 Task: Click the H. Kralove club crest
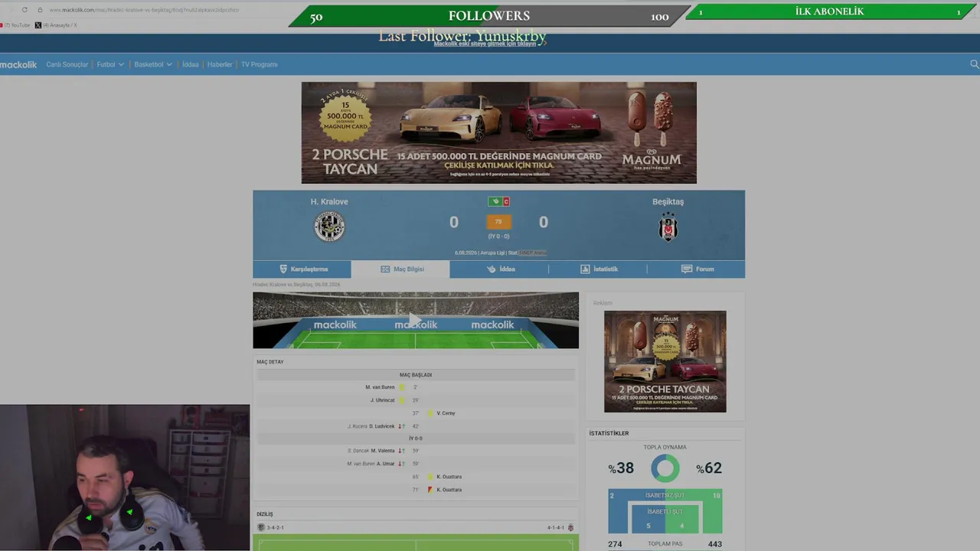point(329,227)
